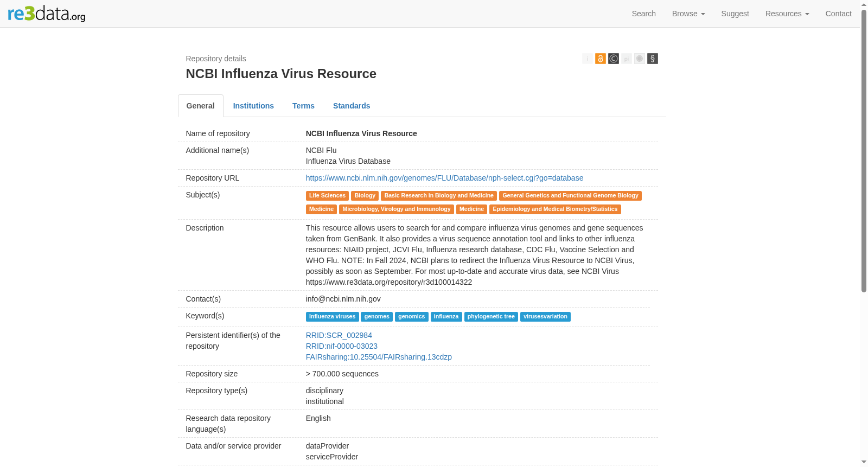Click the greyed-out certificate seal icon

[639, 59]
